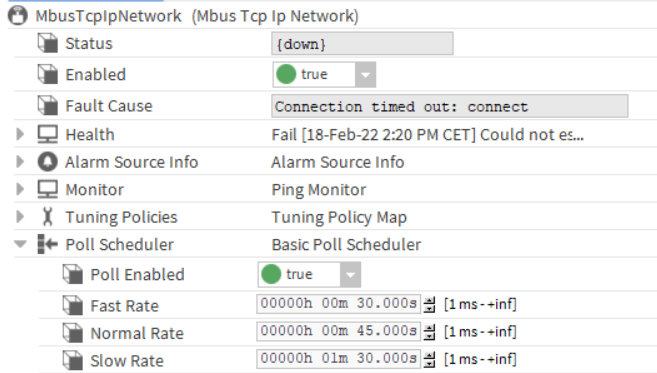Select the Ping Monitor value text
The height and width of the screenshot is (373, 657).
tap(319, 190)
